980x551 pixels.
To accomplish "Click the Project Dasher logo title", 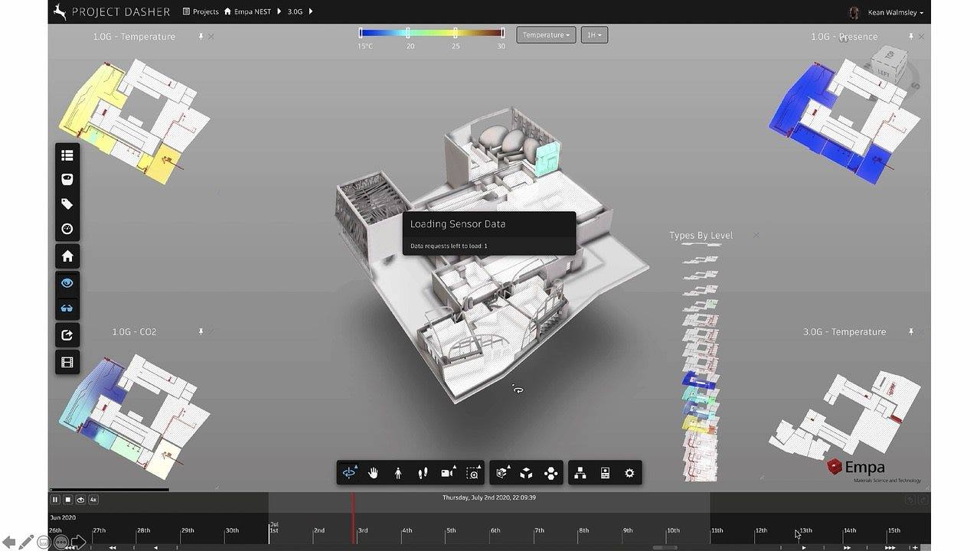I will (x=111, y=11).
